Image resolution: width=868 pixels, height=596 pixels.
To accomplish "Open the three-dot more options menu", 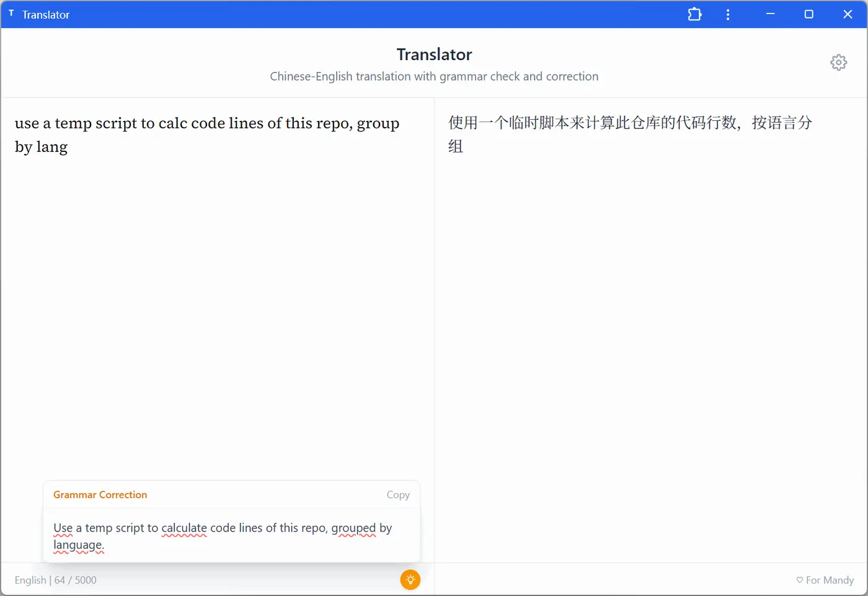I will (728, 14).
